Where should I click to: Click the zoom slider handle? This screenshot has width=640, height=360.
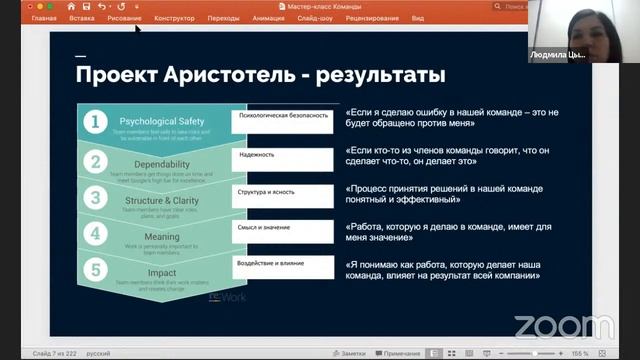534,353
